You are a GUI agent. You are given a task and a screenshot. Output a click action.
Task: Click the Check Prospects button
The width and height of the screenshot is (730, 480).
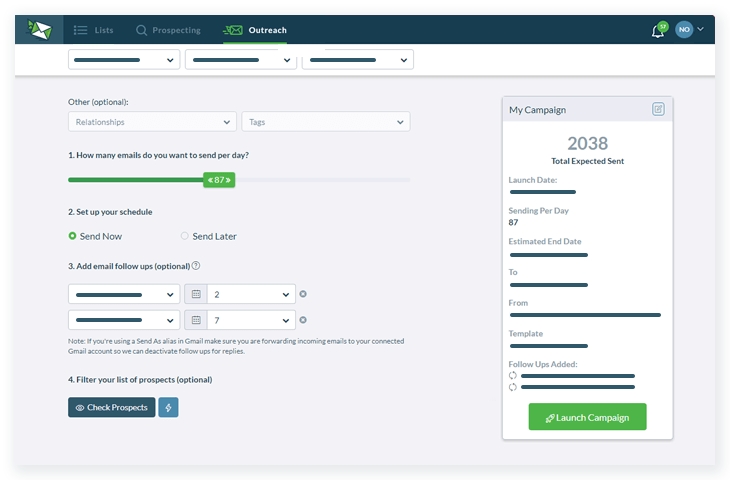pos(112,407)
